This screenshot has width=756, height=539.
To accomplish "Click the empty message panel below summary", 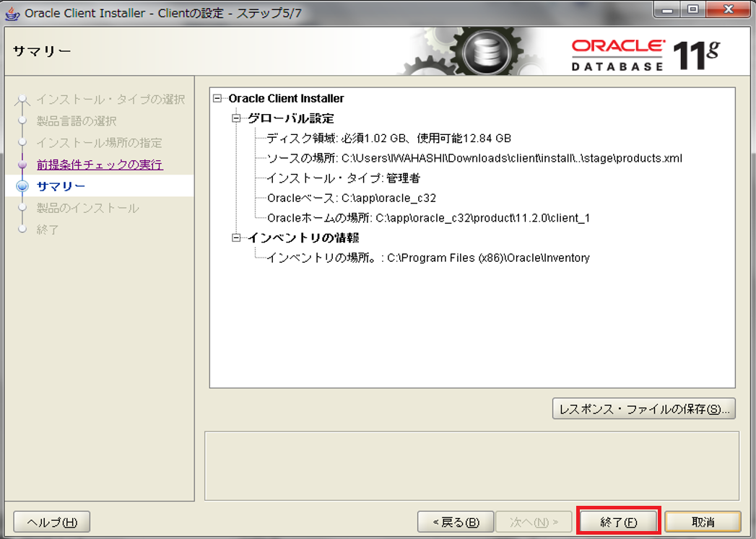I will point(472,466).
